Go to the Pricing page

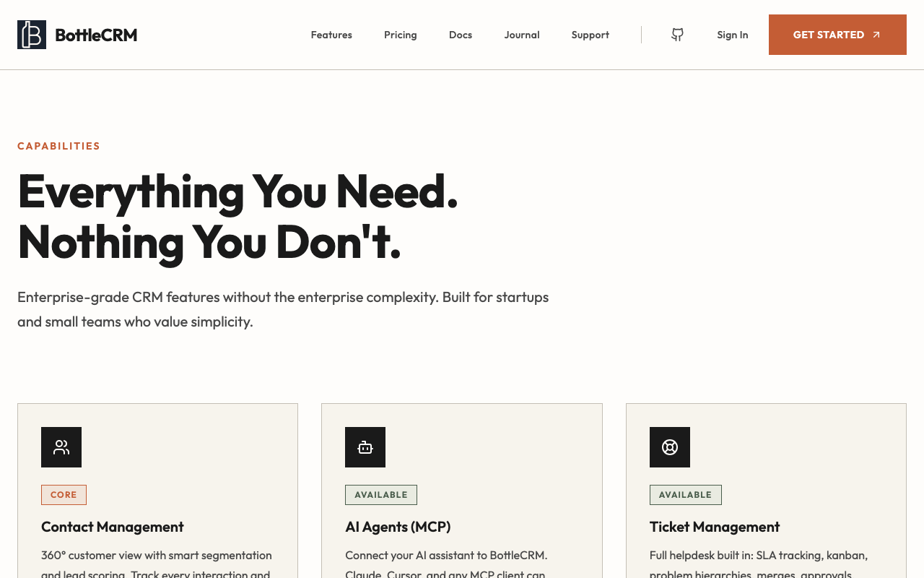point(401,35)
